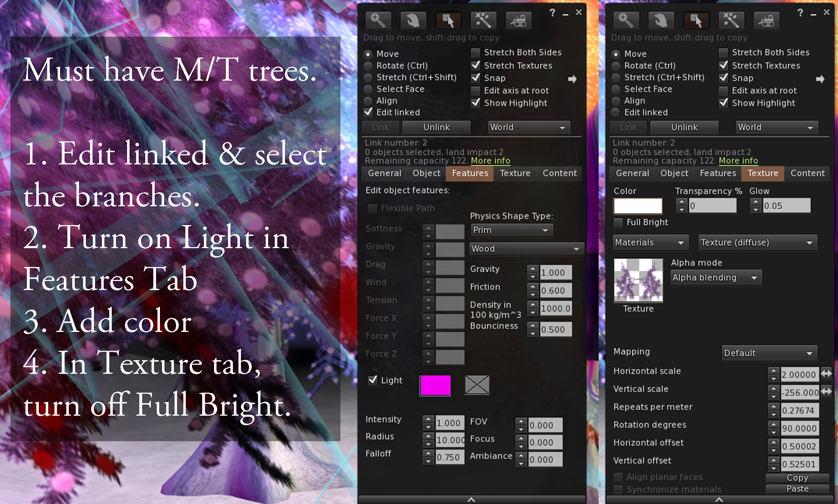The height and width of the screenshot is (504, 838).
Task: Flip vertical scale with arrow icon
Action: (826, 391)
